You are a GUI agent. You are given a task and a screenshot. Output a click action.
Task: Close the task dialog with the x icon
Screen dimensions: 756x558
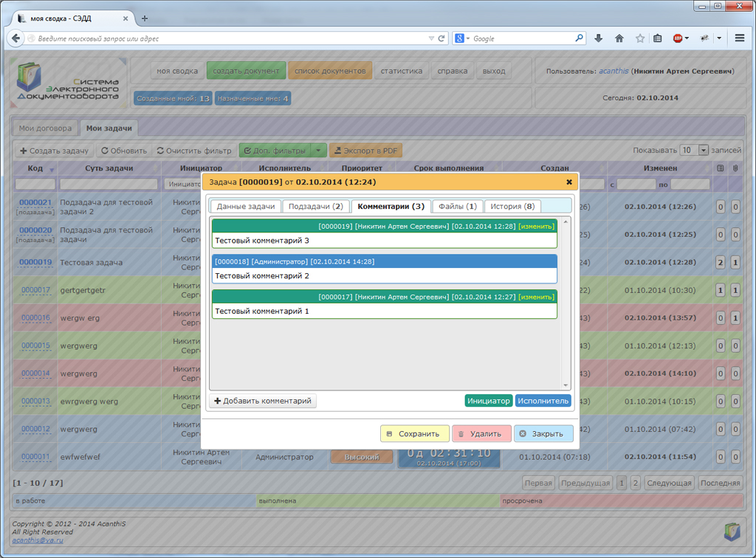coord(569,182)
